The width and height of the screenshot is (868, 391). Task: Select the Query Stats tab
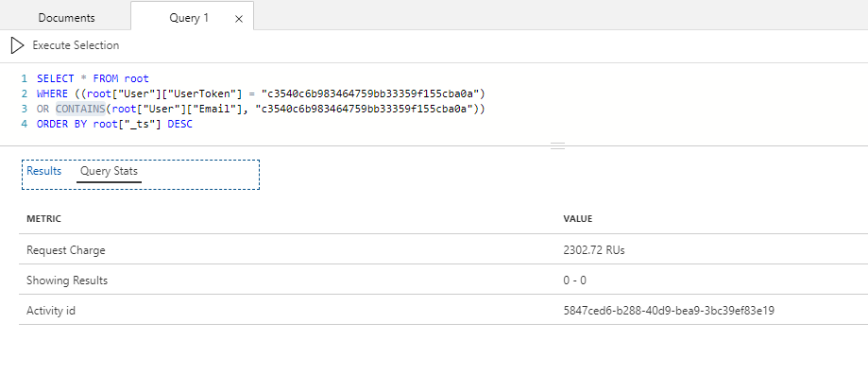pyautogui.click(x=110, y=171)
